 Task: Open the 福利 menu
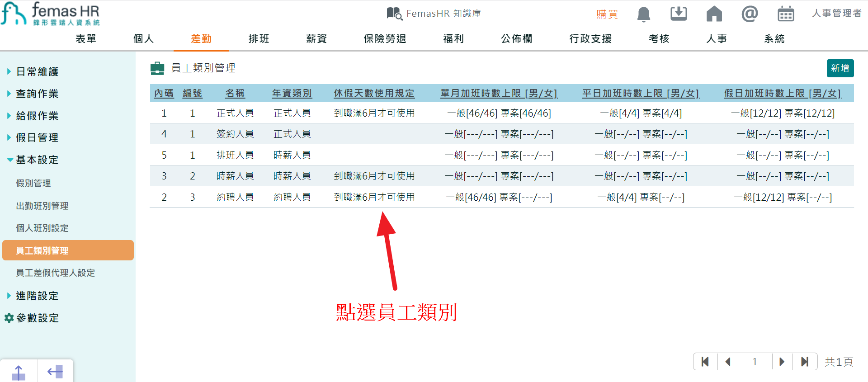click(x=453, y=39)
